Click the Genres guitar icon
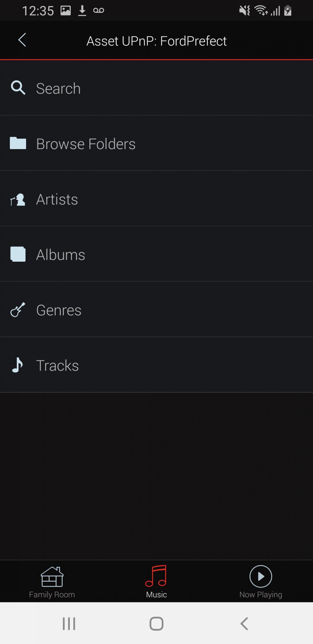 click(18, 310)
